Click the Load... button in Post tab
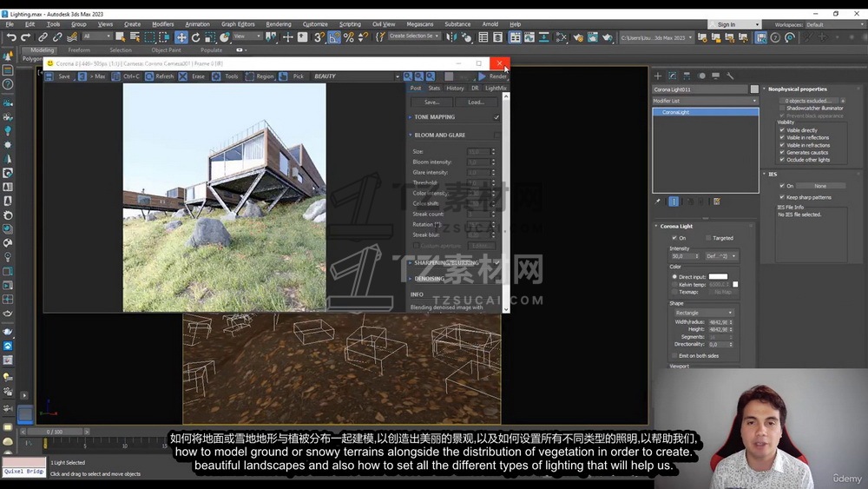 click(476, 102)
